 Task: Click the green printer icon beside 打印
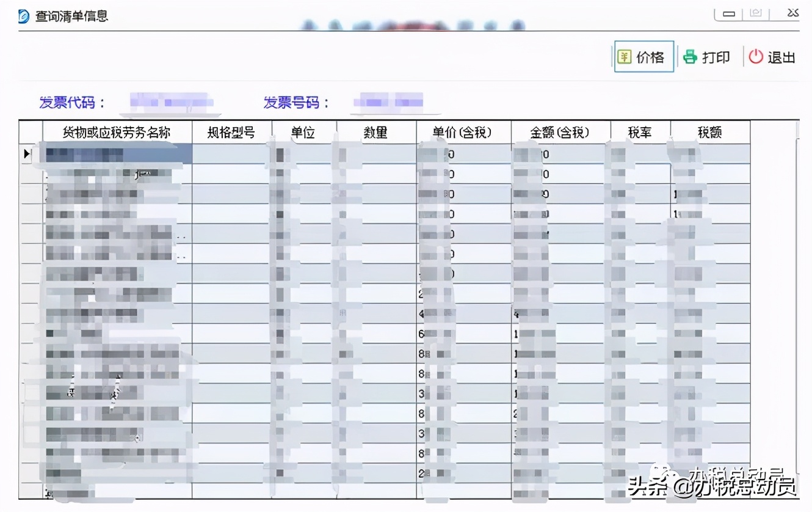[689, 56]
